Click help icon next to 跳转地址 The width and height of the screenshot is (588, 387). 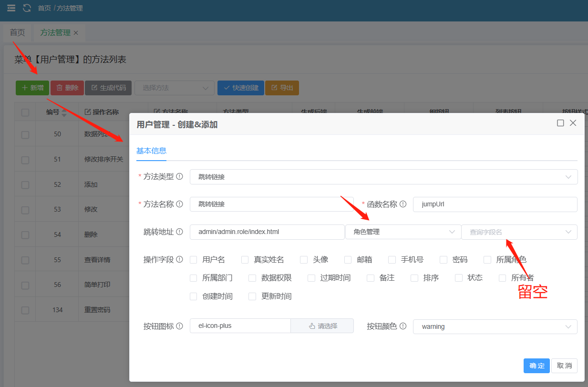coord(180,232)
